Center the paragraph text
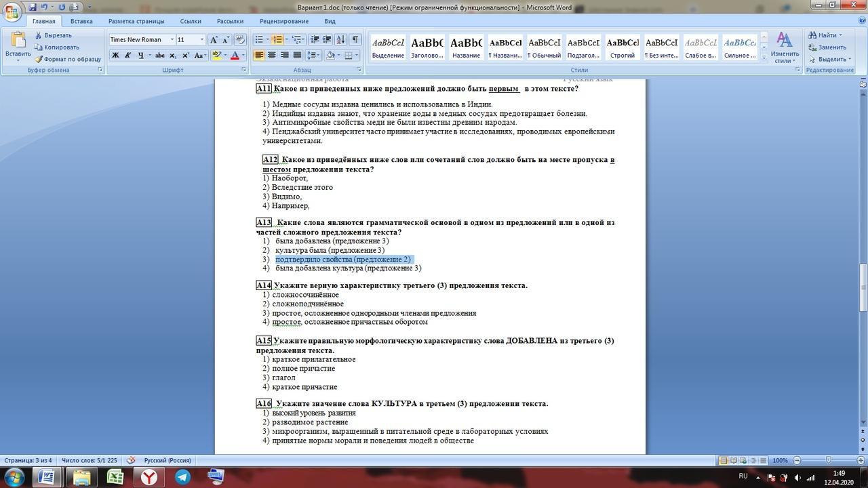The height and width of the screenshot is (488, 868). coord(272,56)
